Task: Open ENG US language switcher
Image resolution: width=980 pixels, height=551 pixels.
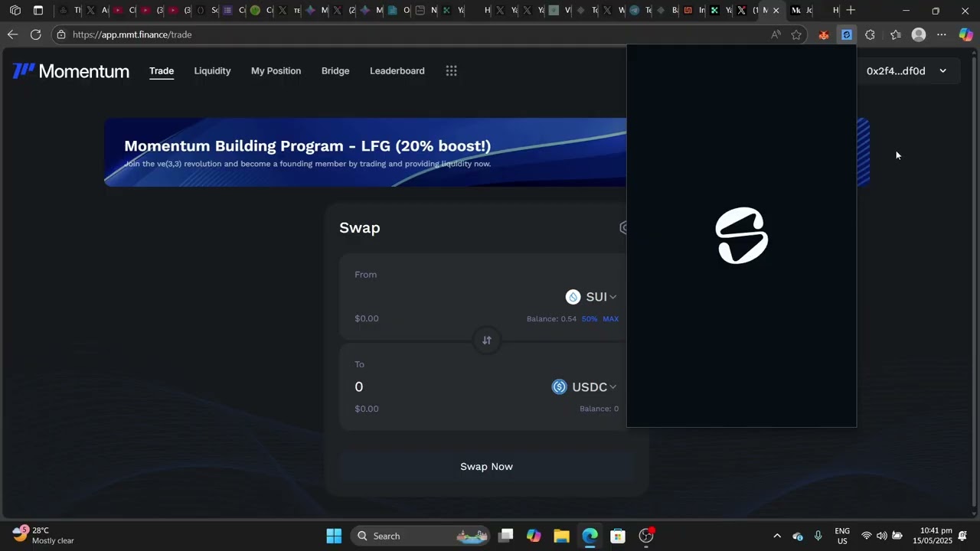Action: pos(842,536)
